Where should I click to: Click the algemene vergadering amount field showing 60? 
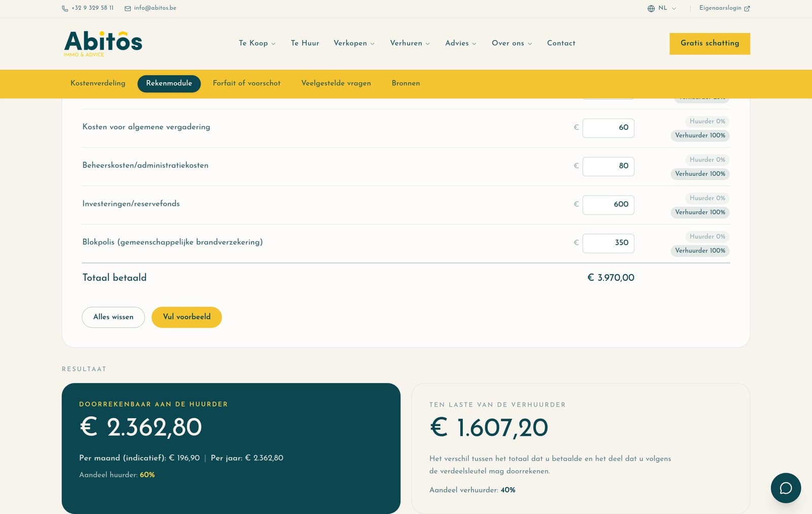point(608,128)
